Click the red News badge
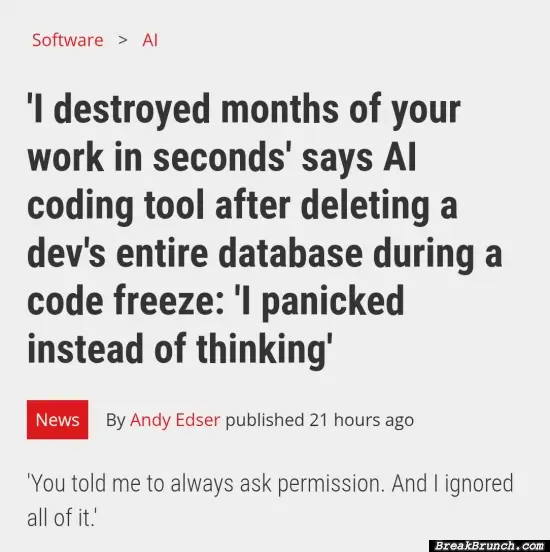550x552 pixels. pos(57,419)
